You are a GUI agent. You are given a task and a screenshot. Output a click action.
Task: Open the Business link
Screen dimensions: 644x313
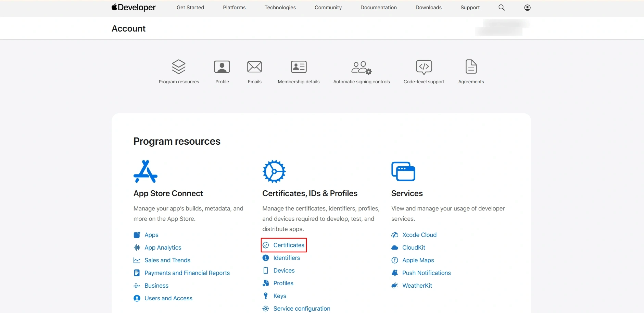tap(156, 286)
